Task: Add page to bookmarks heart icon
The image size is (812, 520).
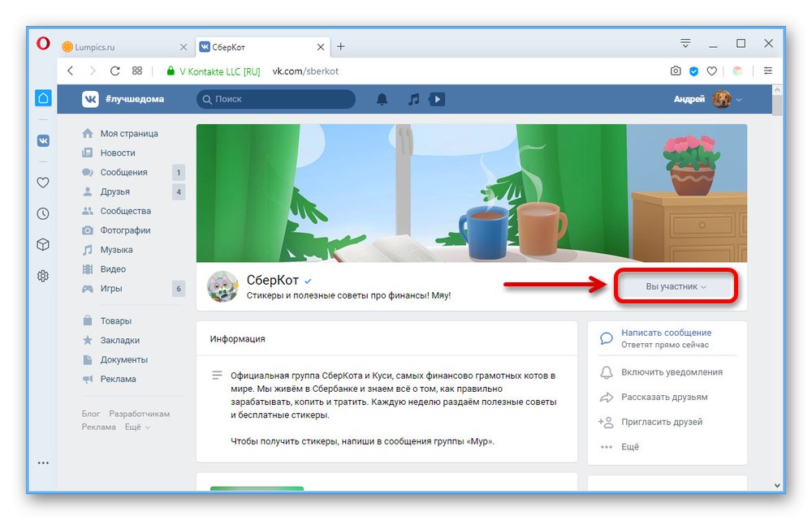Action: click(x=712, y=71)
